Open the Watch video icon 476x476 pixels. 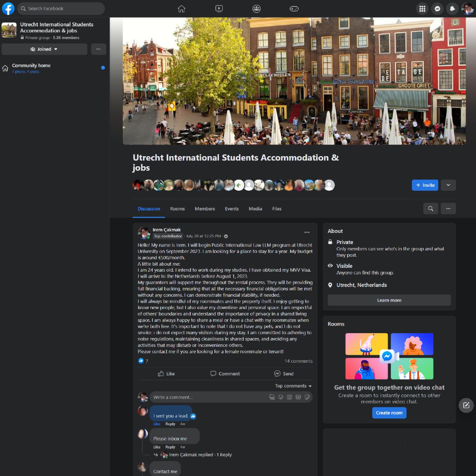[219, 8]
